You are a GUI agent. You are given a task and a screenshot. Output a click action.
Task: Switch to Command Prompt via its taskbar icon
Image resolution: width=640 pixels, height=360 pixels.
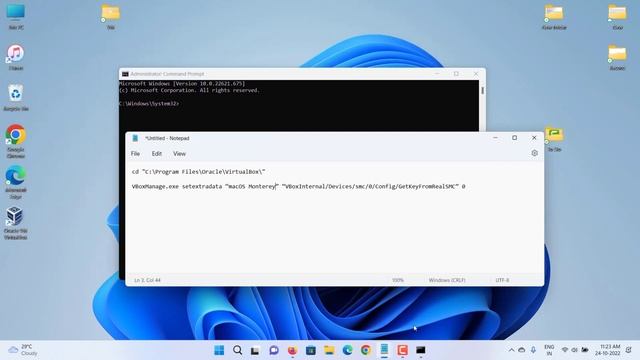[x=421, y=350]
